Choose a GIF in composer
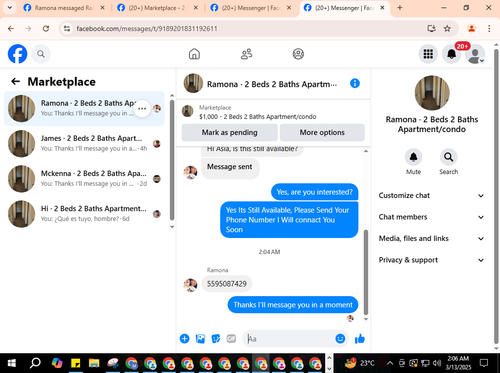The height and width of the screenshot is (373, 500). tap(231, 339)
